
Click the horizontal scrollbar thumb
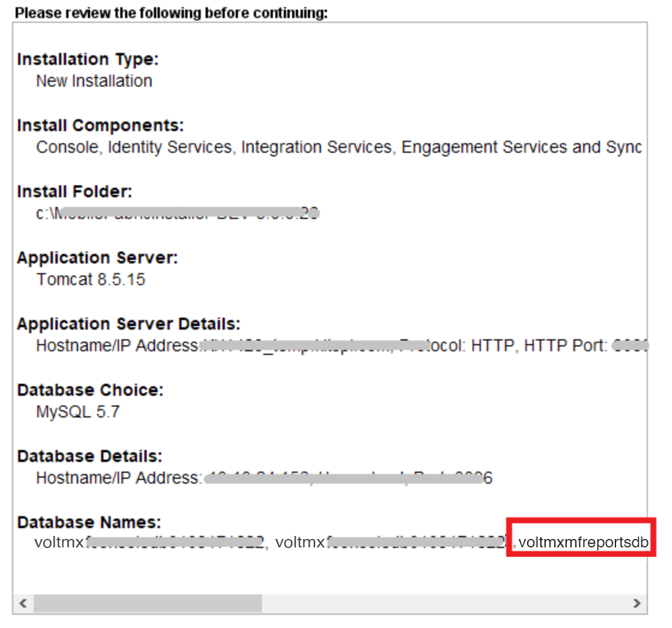(x=147, y=603)
